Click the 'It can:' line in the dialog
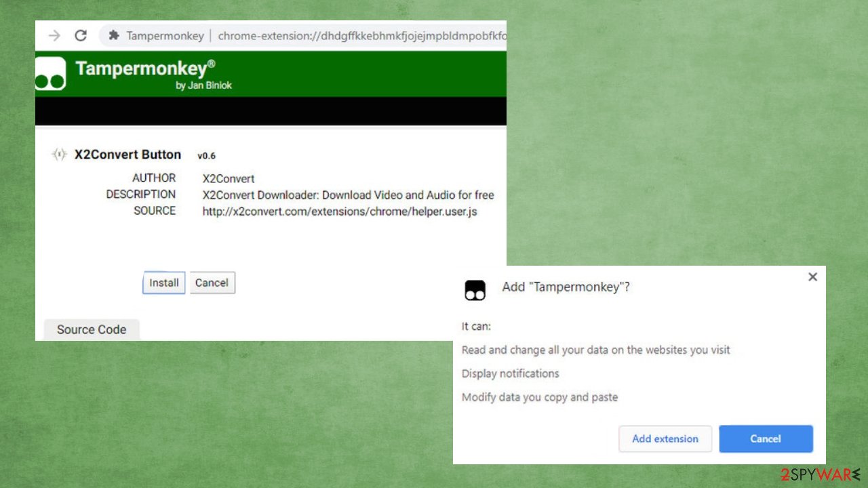 [476, 326]
